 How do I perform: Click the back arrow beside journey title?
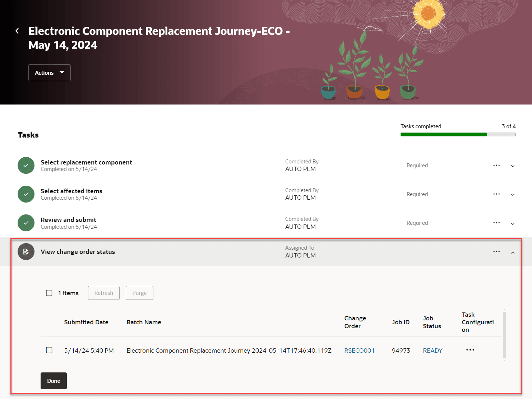(17, 31)
